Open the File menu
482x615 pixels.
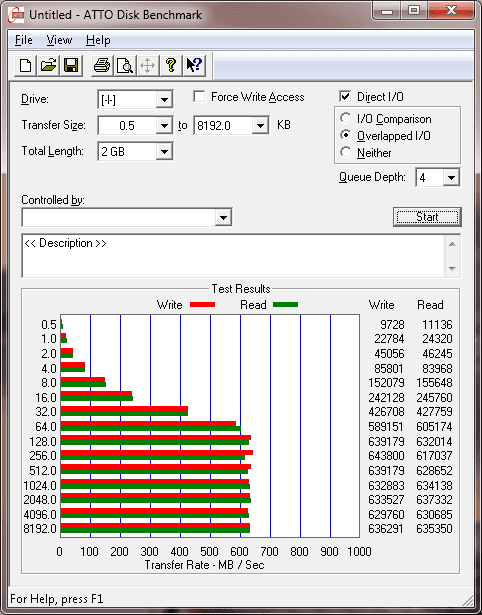pyautogui.click(x=24, y=40)
